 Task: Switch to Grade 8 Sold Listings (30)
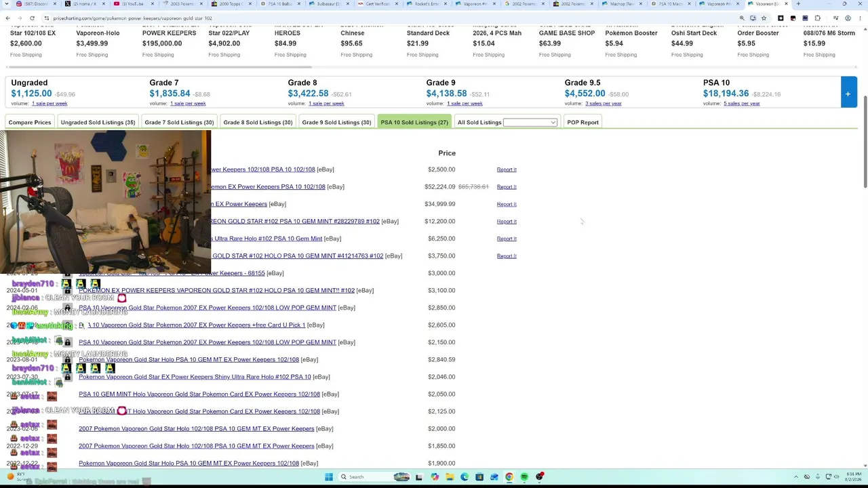(x=258, y=123)
